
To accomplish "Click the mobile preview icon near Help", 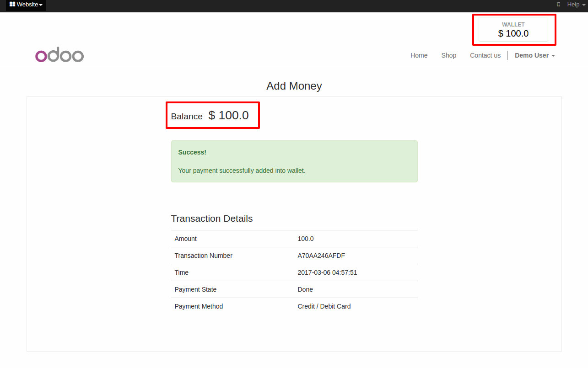I will [x=558, y=5].
